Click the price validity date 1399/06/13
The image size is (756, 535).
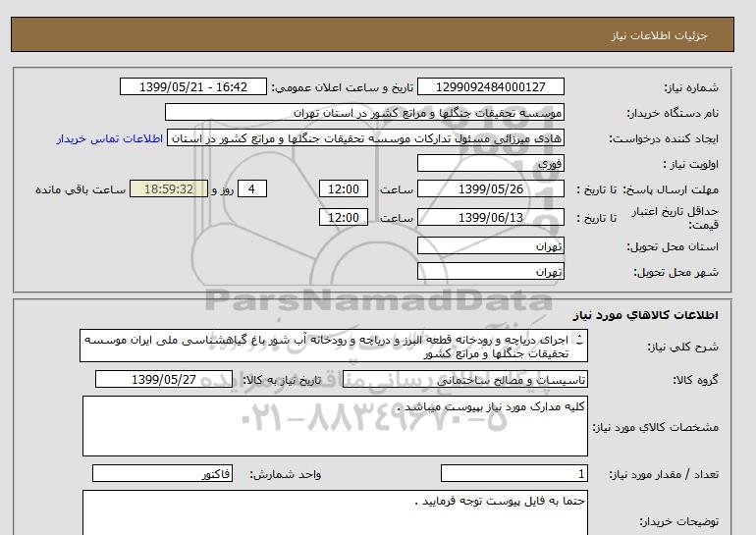tap(490, 217)
